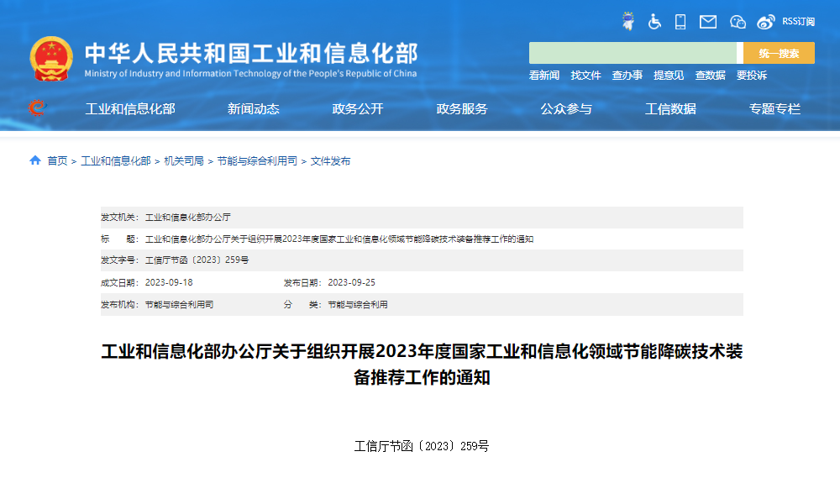
Task: Open the Weibo icon
Action: 766,22
